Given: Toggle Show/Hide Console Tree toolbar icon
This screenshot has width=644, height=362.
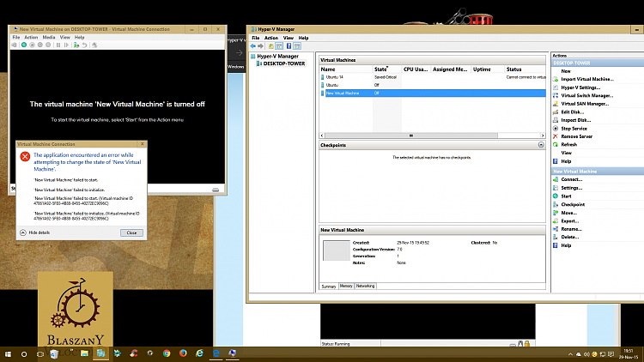Looking at the screenshot, I should [279, 46].
